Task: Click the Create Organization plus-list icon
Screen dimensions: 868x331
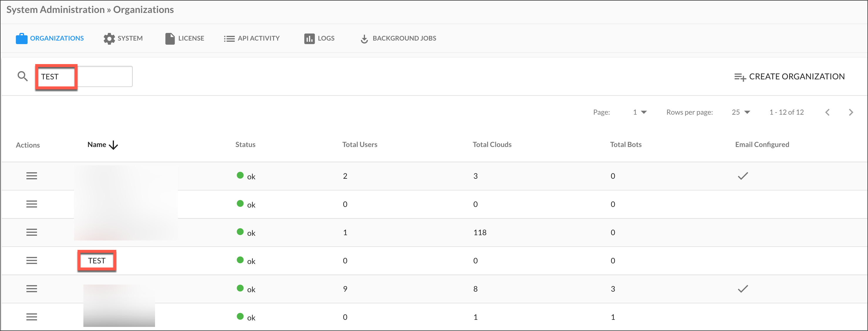Action: (740, 77)
